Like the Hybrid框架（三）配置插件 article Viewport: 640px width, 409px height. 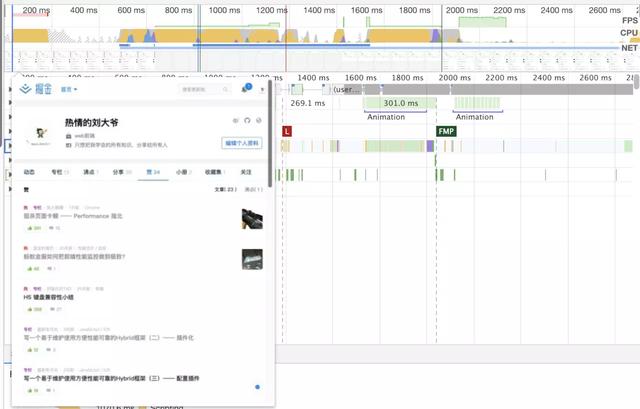(x=33, y=391)
